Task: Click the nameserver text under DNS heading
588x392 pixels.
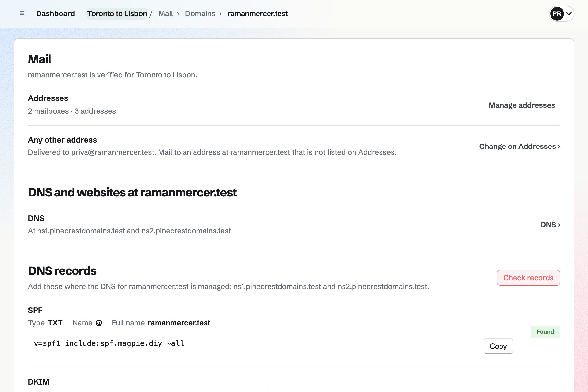Action: (129, 231)
